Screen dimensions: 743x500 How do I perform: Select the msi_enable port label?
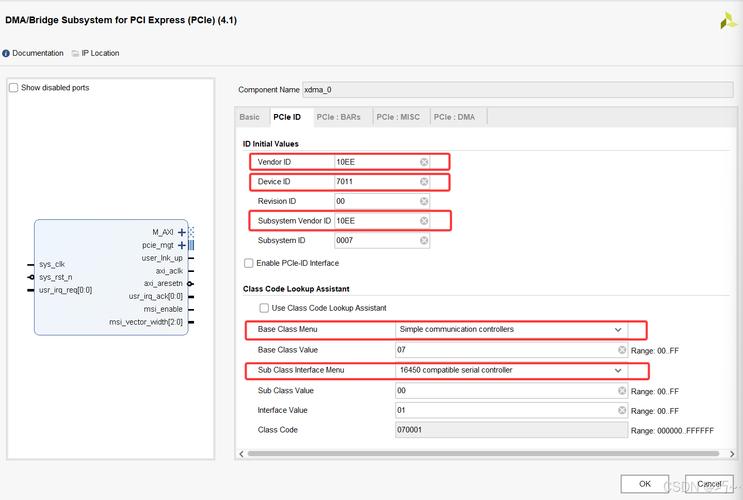click(163, 309)
